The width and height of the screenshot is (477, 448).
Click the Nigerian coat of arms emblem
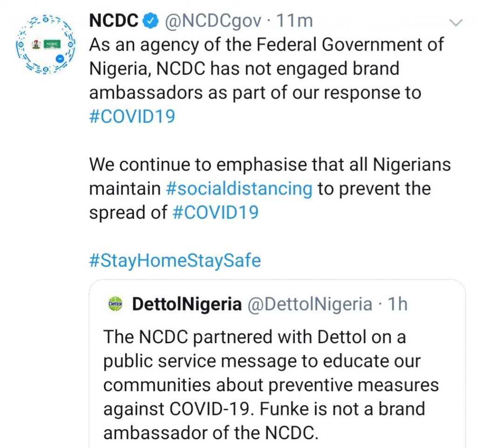36,44
